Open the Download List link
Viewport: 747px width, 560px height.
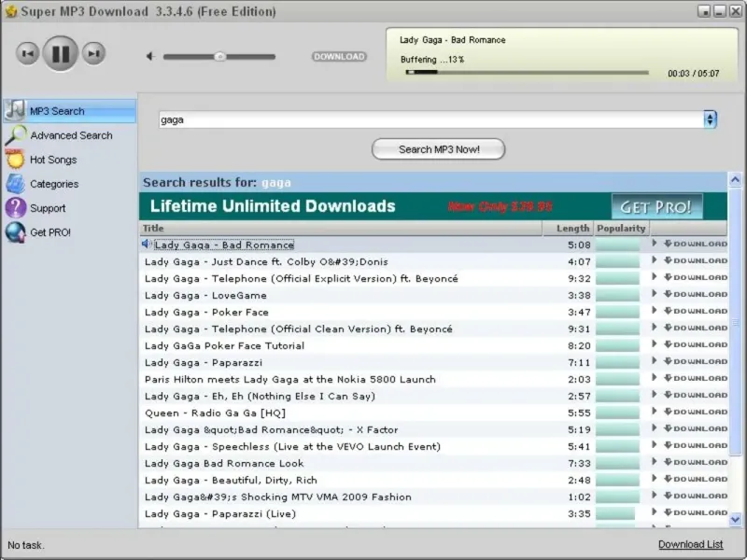690,544
